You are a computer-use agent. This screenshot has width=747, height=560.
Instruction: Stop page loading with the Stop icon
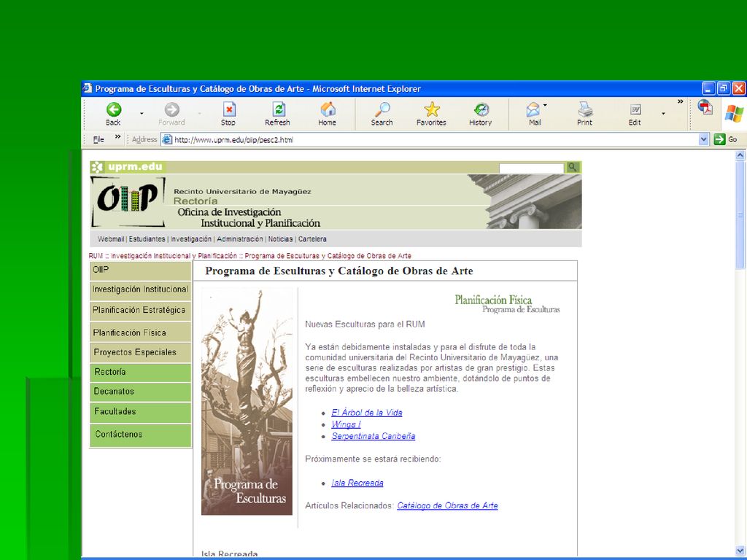(x=228, y=109)
